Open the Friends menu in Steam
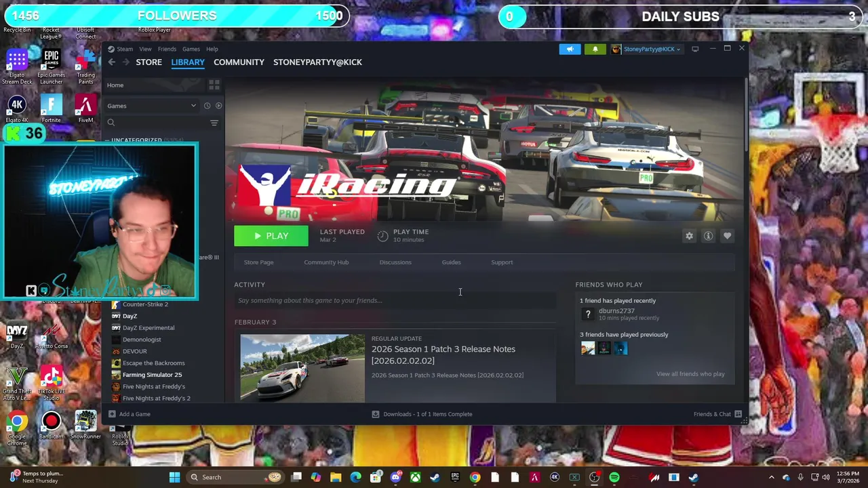Viewport: 868px width, 488px height. pos(167,49)
